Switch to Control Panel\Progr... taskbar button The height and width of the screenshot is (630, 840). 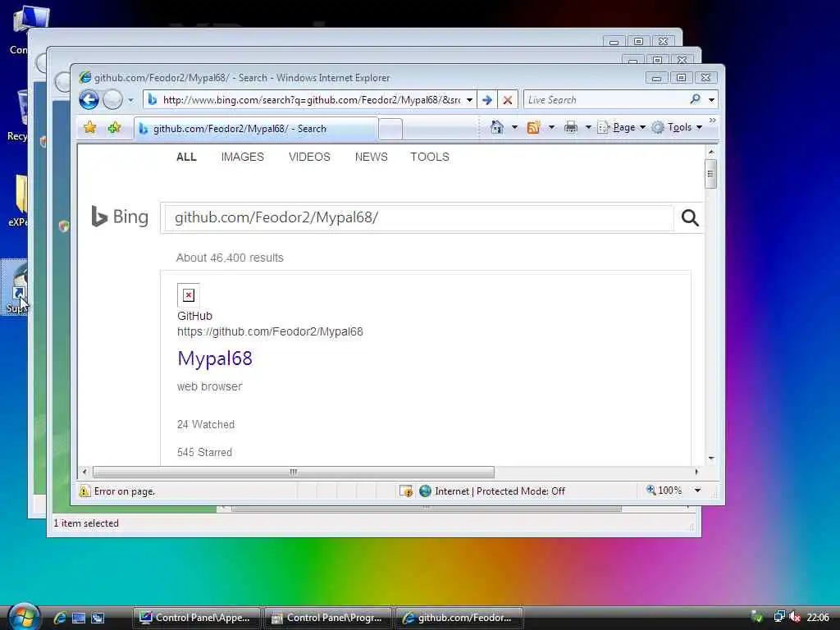point(328,618)
